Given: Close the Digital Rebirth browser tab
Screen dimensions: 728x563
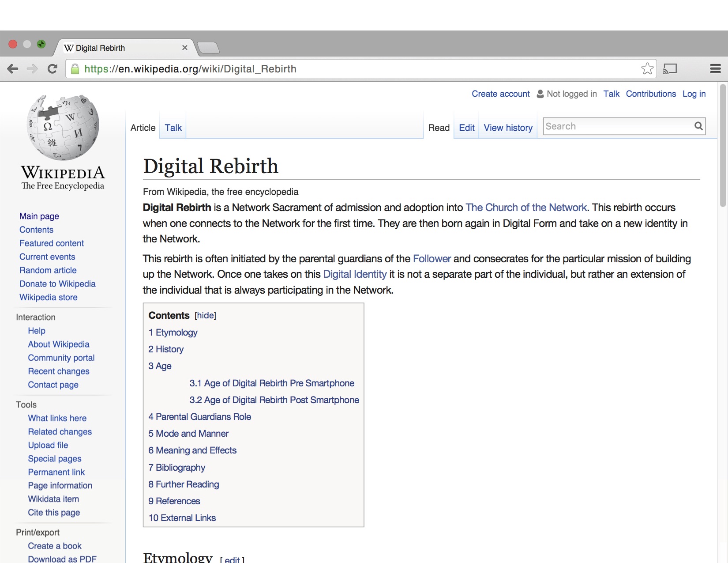Looking at the screenshot, I should coord(185,48).
